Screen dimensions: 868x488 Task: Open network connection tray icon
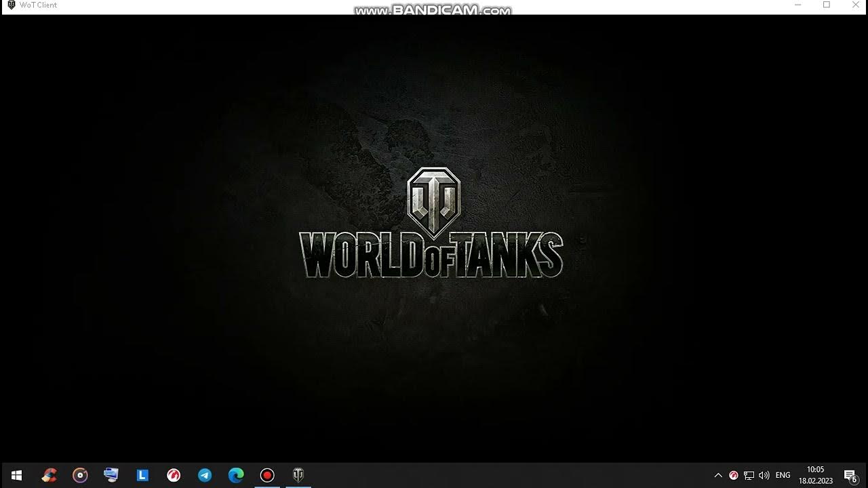pyautogui.click(x=749, y=475)
